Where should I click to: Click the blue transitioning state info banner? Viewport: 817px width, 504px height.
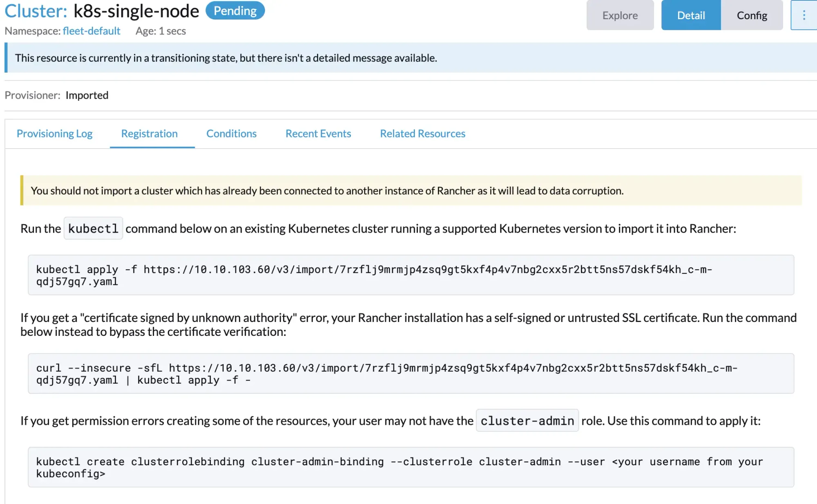411,58
